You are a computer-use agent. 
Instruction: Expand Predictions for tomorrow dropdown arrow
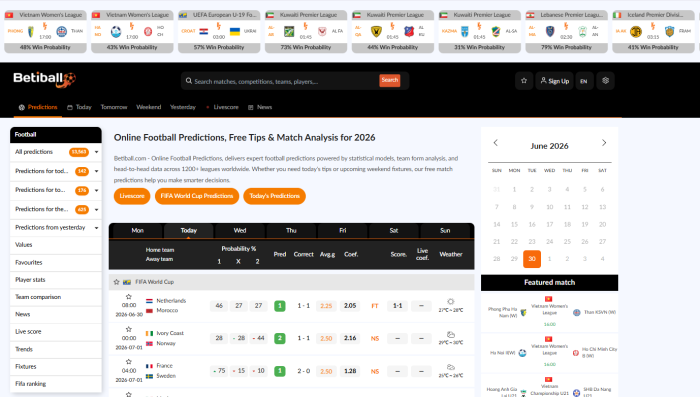(96, 191)
